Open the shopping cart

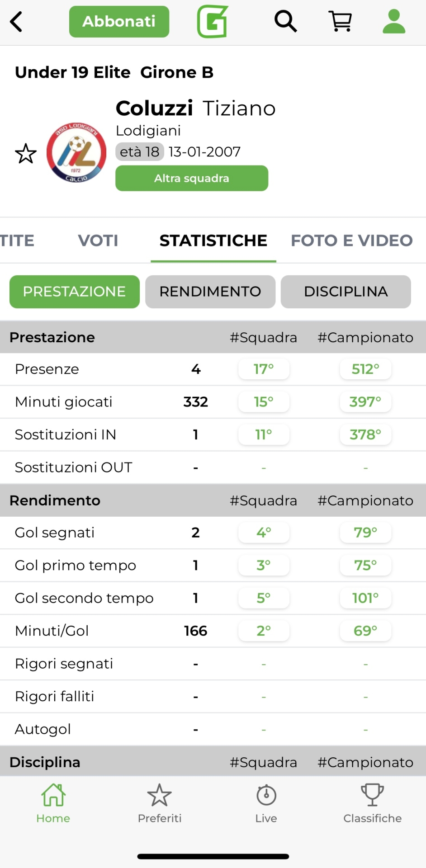point(340,21)
